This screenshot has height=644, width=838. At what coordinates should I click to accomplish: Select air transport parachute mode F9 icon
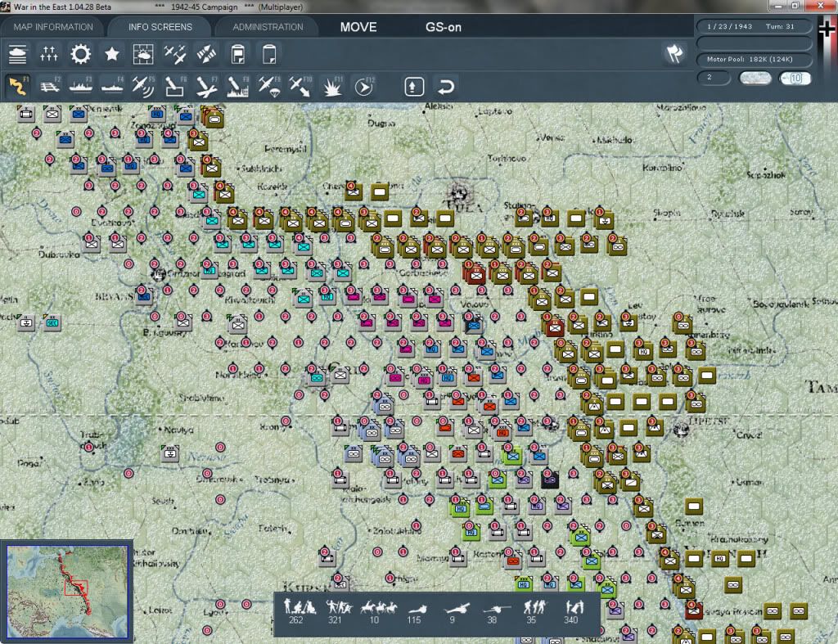point(268,86)
